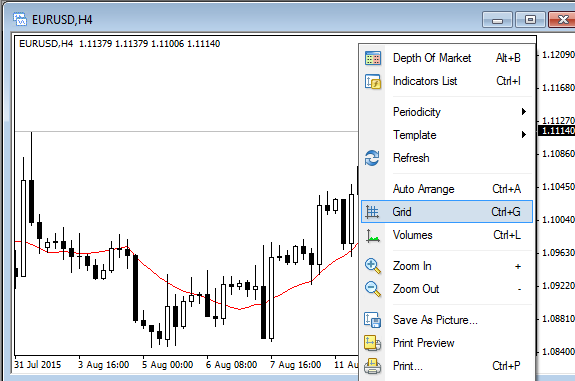Click the 5 Aug 00:00 time axis label

tap(168, 365)
